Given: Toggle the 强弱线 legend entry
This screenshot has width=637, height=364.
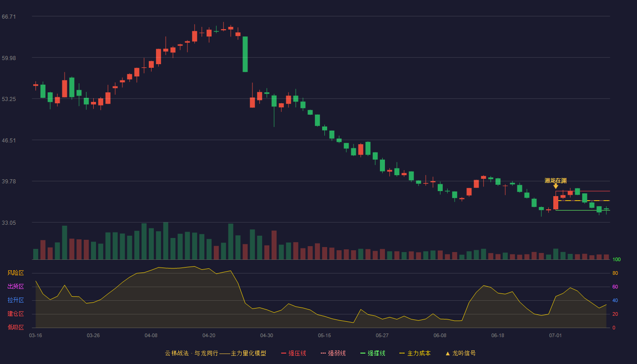Looking at the screenshot, I should (333, 353).
